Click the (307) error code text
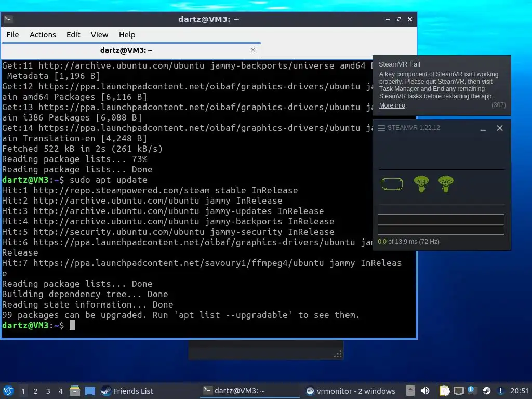 pyautogui.click(x=498, y=105)
